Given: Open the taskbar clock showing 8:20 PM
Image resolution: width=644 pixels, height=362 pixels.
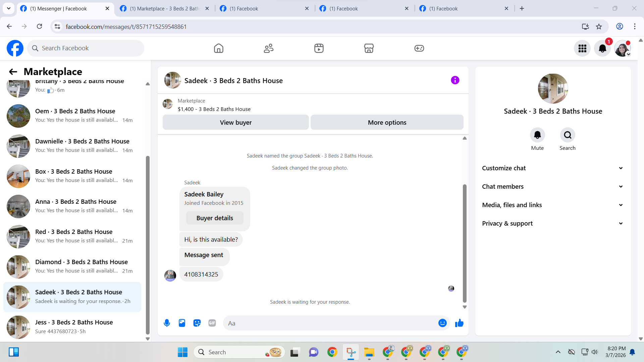Looking at the screenshot, I should click(x=616, y=352).
